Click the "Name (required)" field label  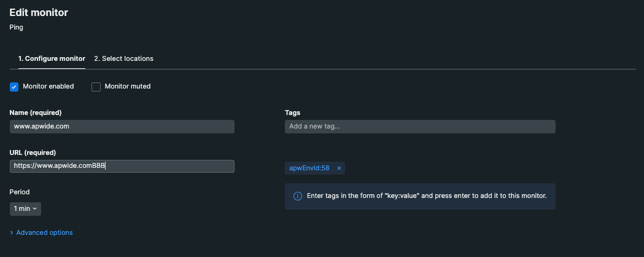[36, 113]
